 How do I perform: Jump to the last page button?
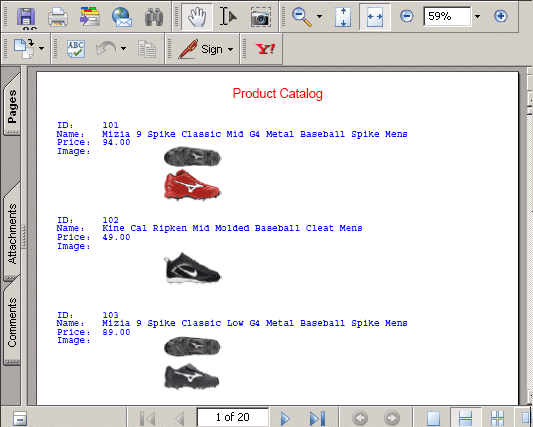point(317,418)
